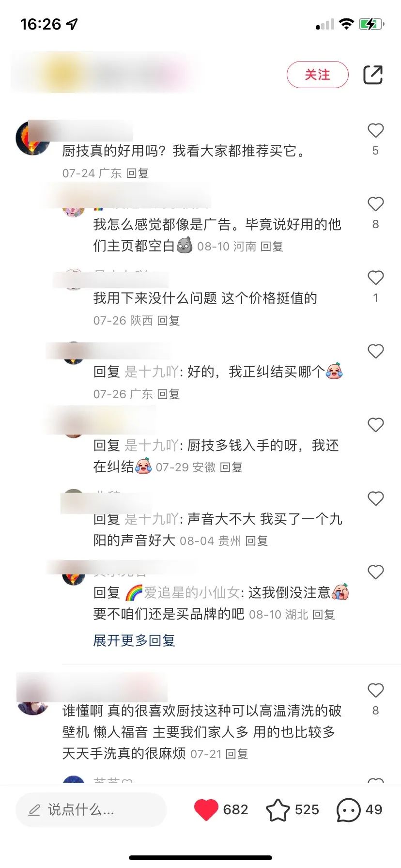Follow the author with 关注 button
Screen dimensions: 401x868
tap(318, 75)
